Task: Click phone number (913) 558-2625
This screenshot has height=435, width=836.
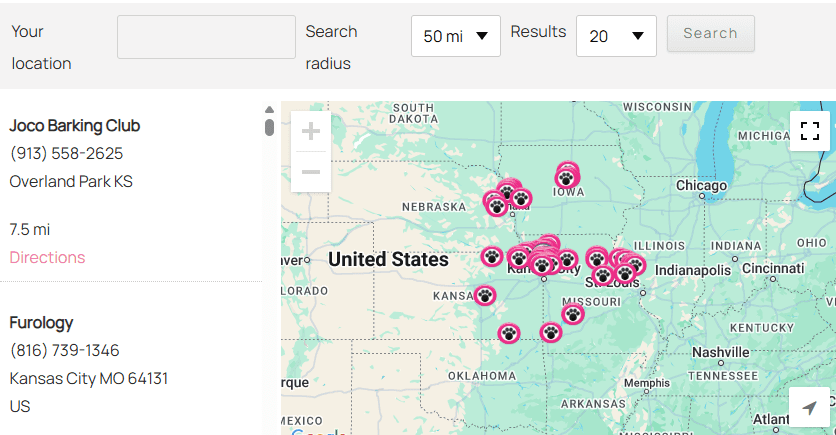Action: click(x=66, y=154)
